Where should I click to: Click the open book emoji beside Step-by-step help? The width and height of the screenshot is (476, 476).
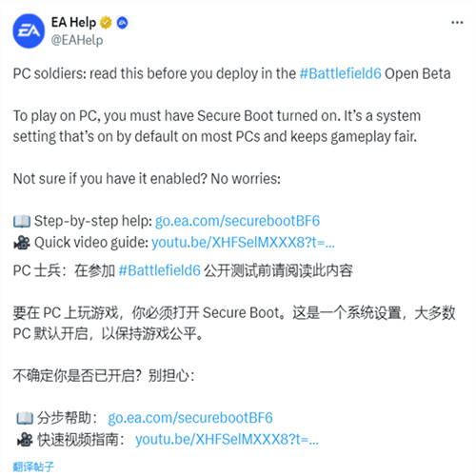pyautogui.click(x=22, y=221)
